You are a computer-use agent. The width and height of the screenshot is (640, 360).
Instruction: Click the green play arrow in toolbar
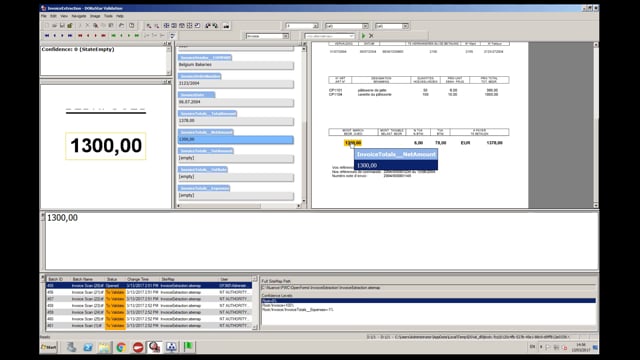[x=363, y=36]
